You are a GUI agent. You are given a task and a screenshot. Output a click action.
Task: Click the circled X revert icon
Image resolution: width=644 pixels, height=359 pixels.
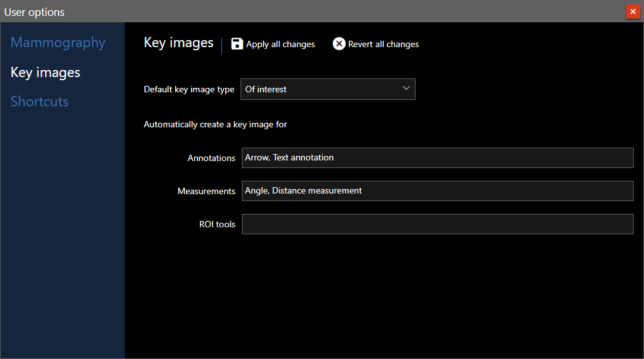click(339, 44)
